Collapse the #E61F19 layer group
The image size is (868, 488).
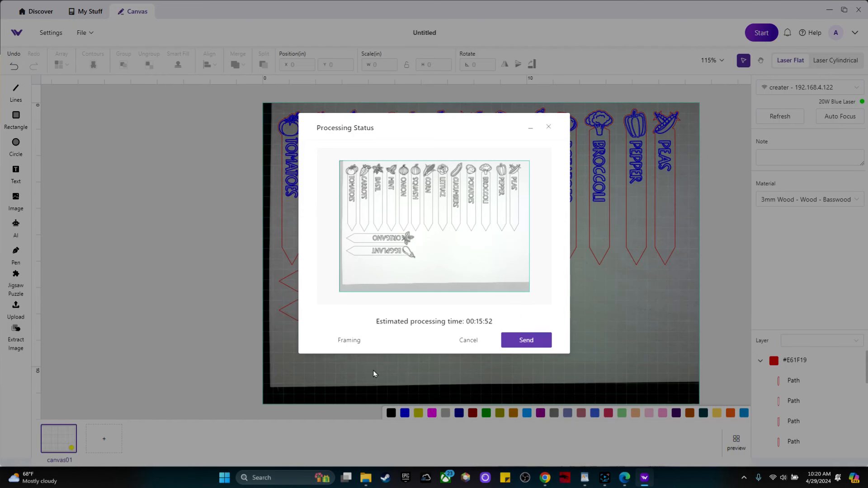click(x=760, y=361)
